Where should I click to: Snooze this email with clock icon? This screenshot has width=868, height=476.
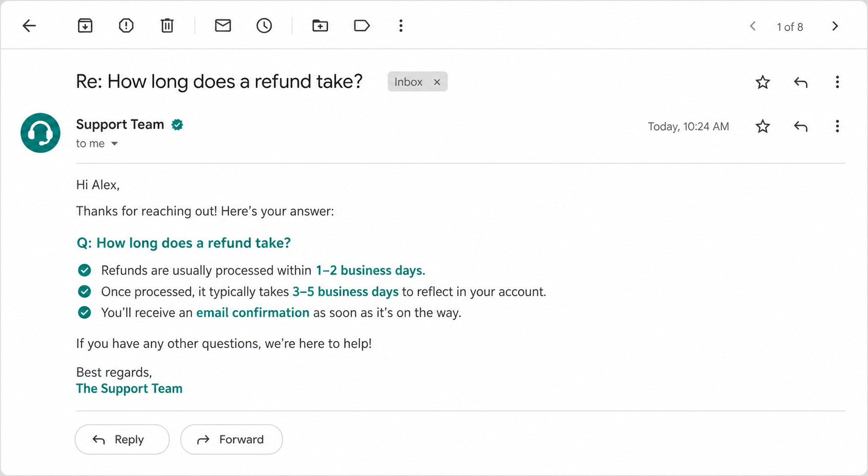(264, 26)
